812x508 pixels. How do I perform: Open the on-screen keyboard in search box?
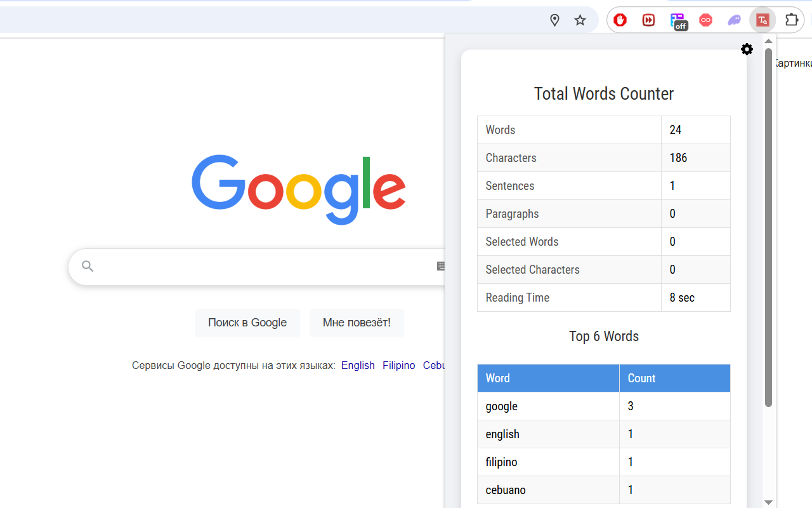click(x=441, y=267)
